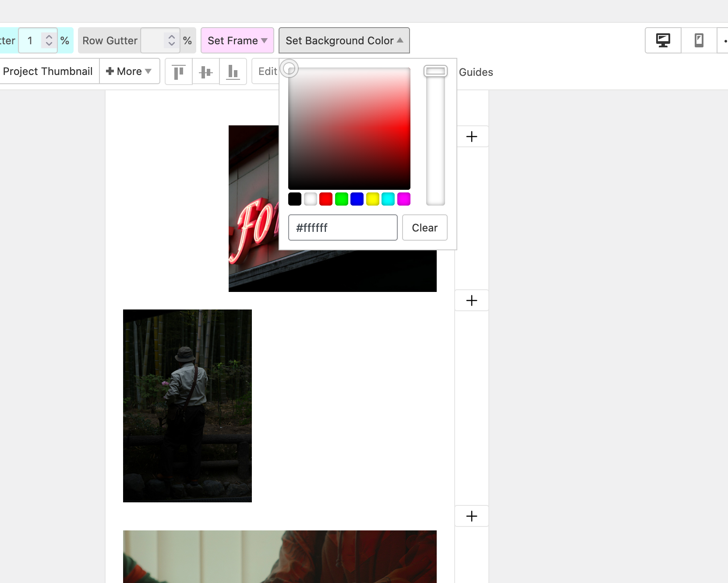The image size is (728, 583).
Task: Click the plus button beside neon sign row
Action: pyautogui.click(x=472, y=137)
